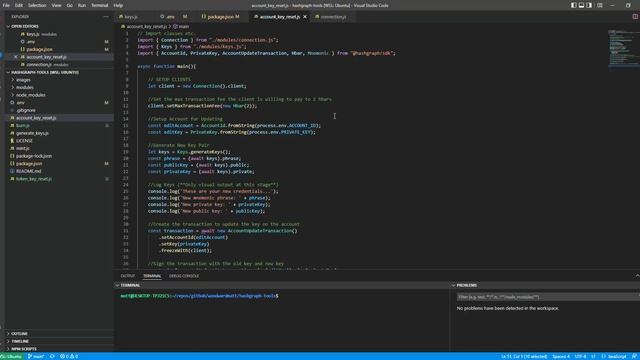This screenshot has height=360, width=640.
Task: Click UTF-8 encoding in status bar
Action: (580, 356)
